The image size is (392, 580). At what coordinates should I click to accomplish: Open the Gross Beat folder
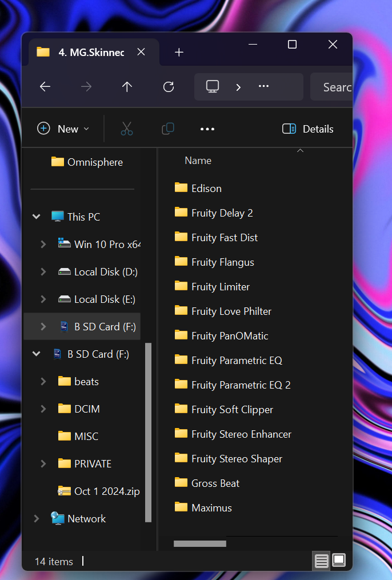point(215,483)
